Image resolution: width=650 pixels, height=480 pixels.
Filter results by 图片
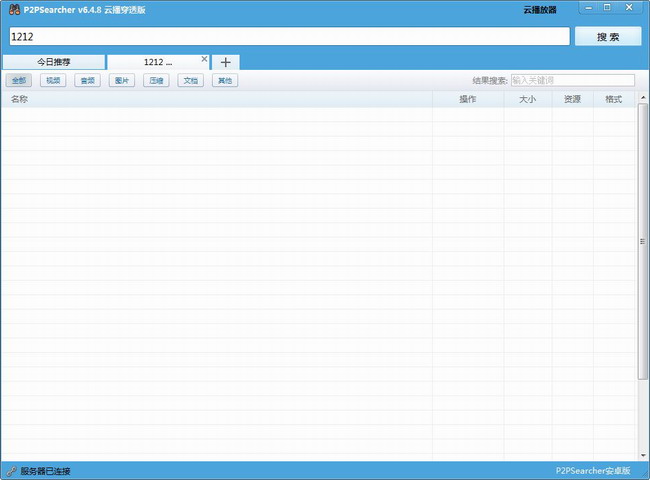[x=122, y=80]
